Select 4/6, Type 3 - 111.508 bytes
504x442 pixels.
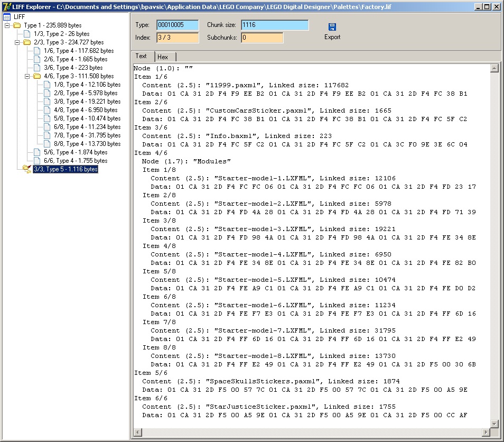tap(79, 76)
